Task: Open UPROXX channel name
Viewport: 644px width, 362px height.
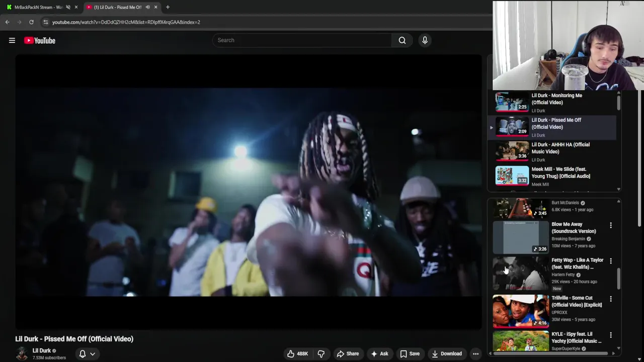Action: [x=559, y=312]
